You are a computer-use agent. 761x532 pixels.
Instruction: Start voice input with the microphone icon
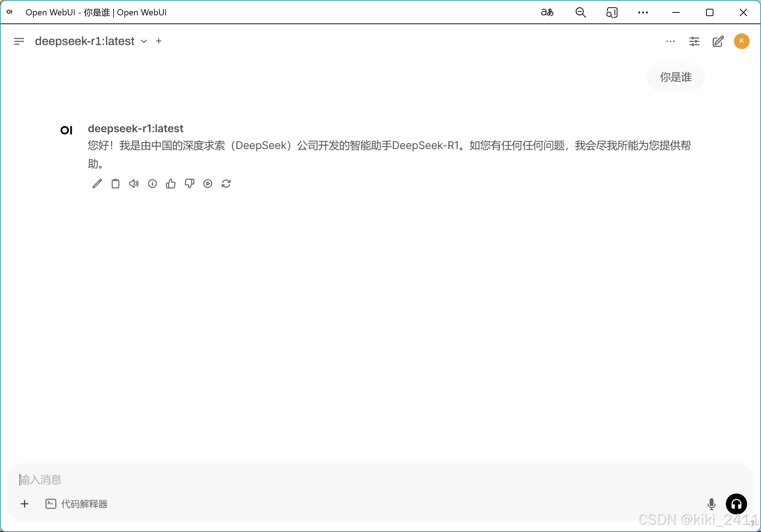coord(711,504)
